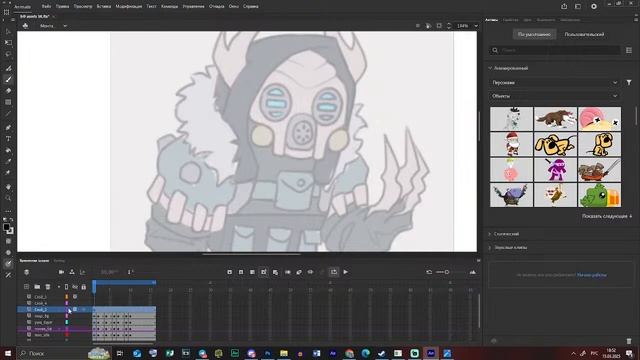Expand the Звуковые клипы section

(490, 247)
